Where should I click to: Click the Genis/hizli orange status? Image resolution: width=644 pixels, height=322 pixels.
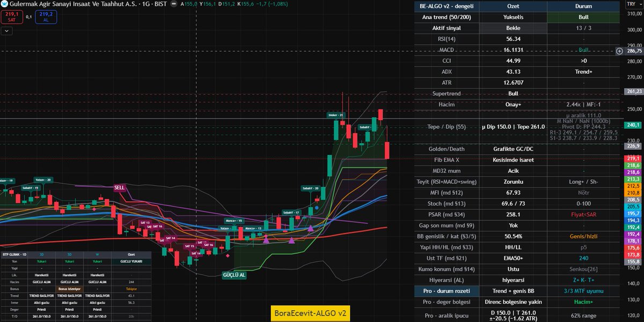[x=583, y=236]
